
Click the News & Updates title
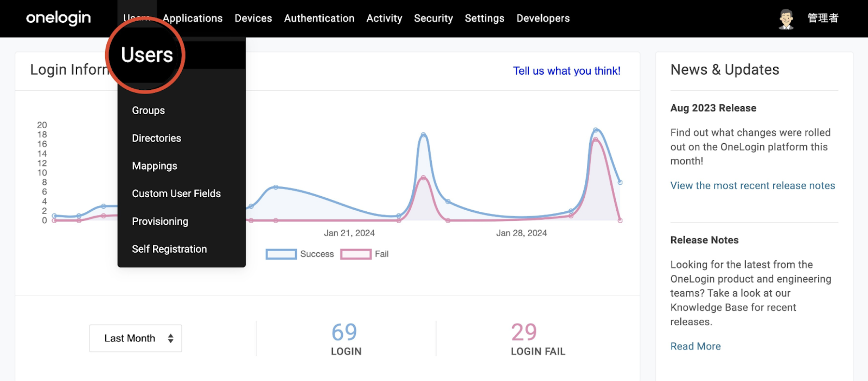[725, 69]
